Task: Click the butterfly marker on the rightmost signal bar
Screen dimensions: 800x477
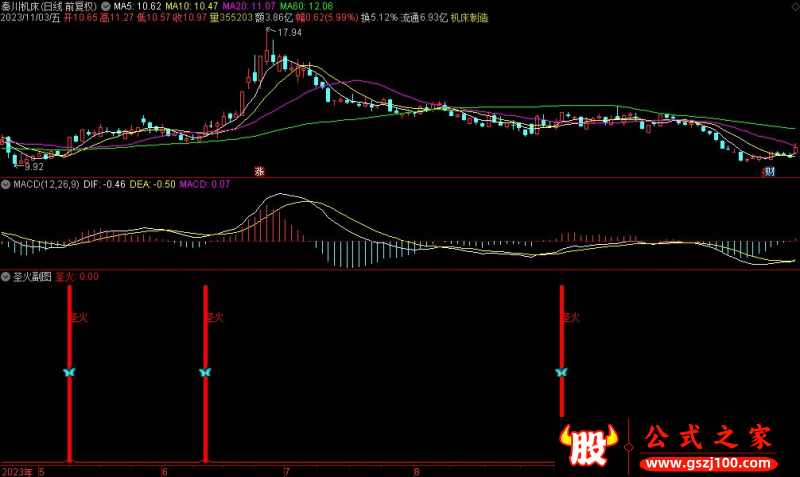Action: pos(561,372)
